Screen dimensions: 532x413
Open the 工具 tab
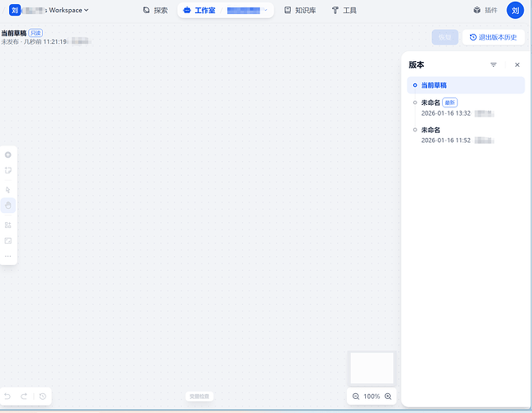tap(344, 11)
